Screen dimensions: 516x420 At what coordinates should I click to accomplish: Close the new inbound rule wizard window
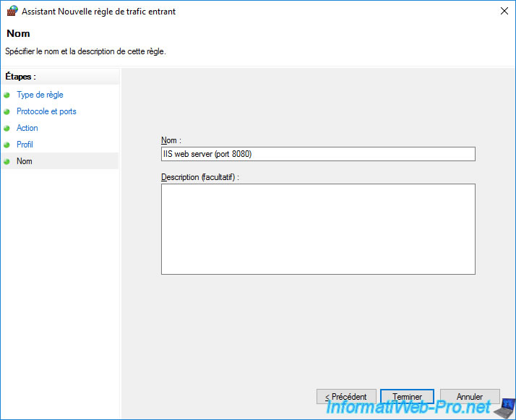coord(504,11)
